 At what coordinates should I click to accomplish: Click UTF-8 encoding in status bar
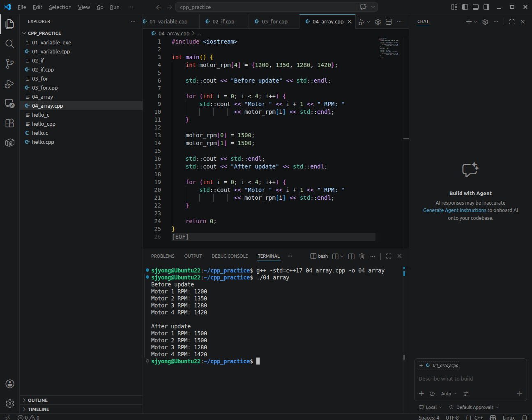click(x=452, y=417)
